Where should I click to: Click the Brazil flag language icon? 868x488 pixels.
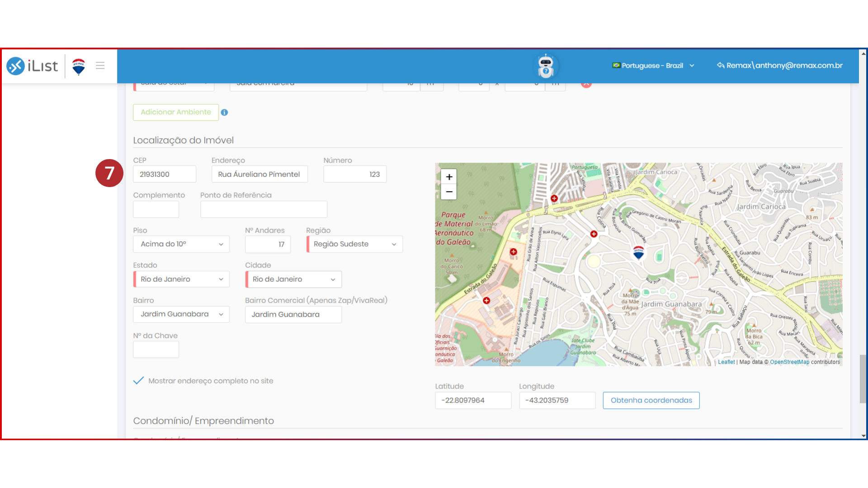(x=616, y=65)
